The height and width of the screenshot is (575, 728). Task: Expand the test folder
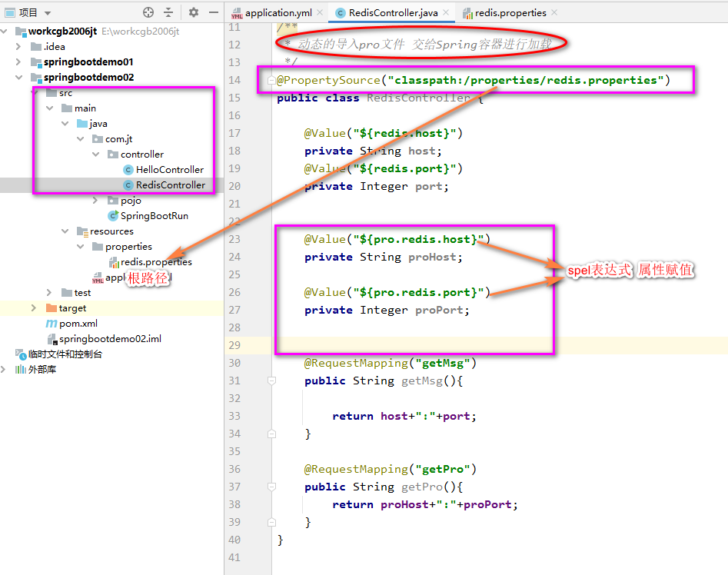pyautogui.click(x=49, y=292)
